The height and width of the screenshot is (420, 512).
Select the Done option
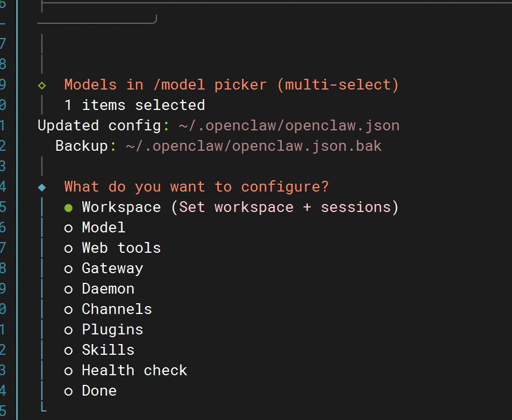90,391
